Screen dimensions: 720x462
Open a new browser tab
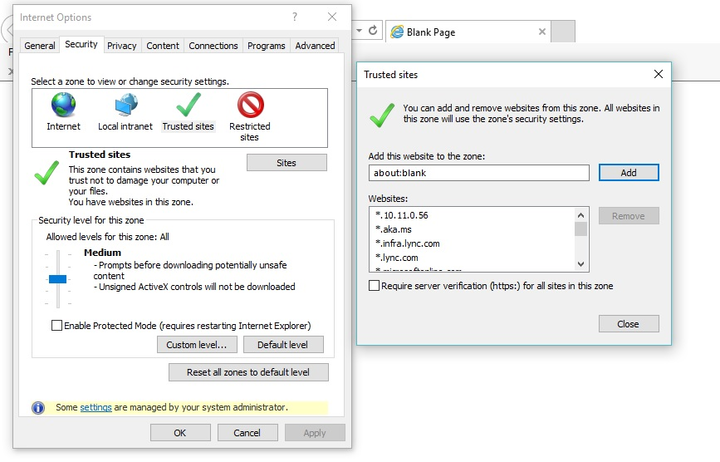click(563, 31)
